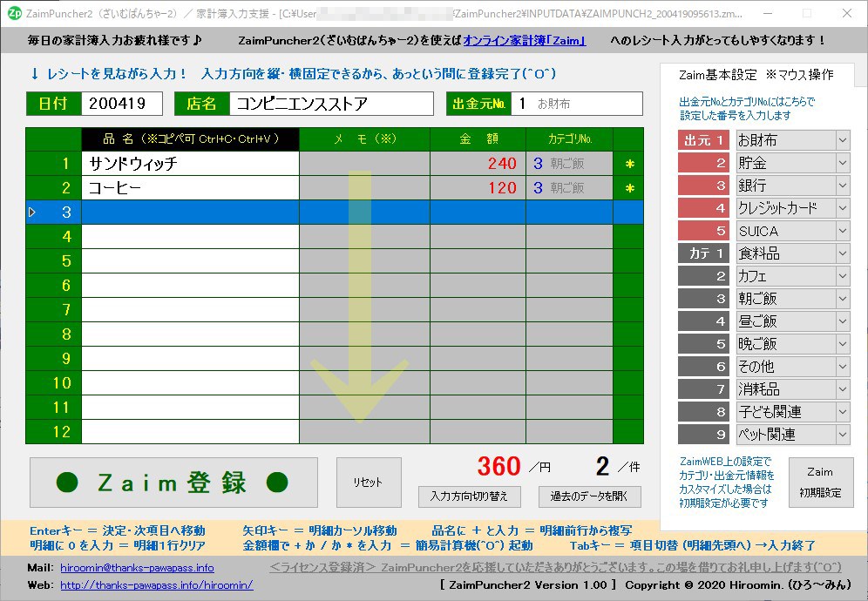The height and width of the screenshot is (601, 868).
Task: Open the 朝ご飯 category dropdown
Action: (x=843, y=298)
